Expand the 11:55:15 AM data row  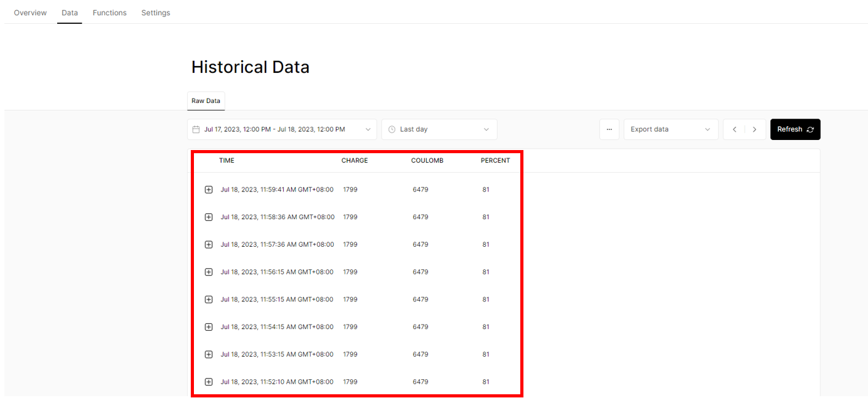pyautogui.click(x=209, y=299)
